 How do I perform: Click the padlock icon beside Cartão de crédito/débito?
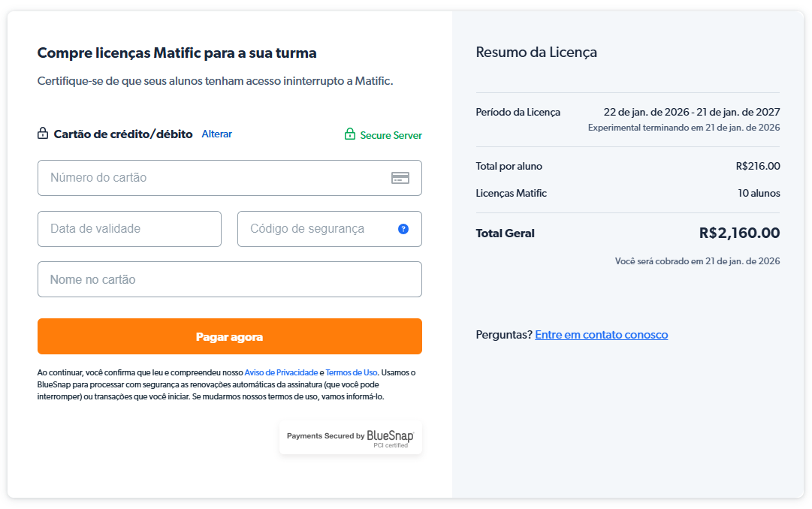coord(43,134)
